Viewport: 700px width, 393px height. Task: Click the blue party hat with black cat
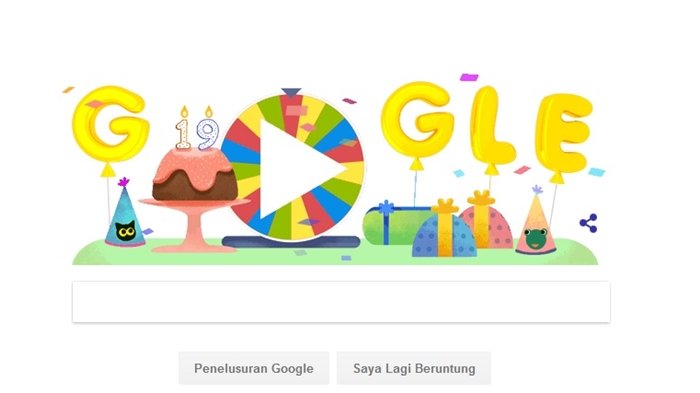pyautogui.click(x=125, y=213)
